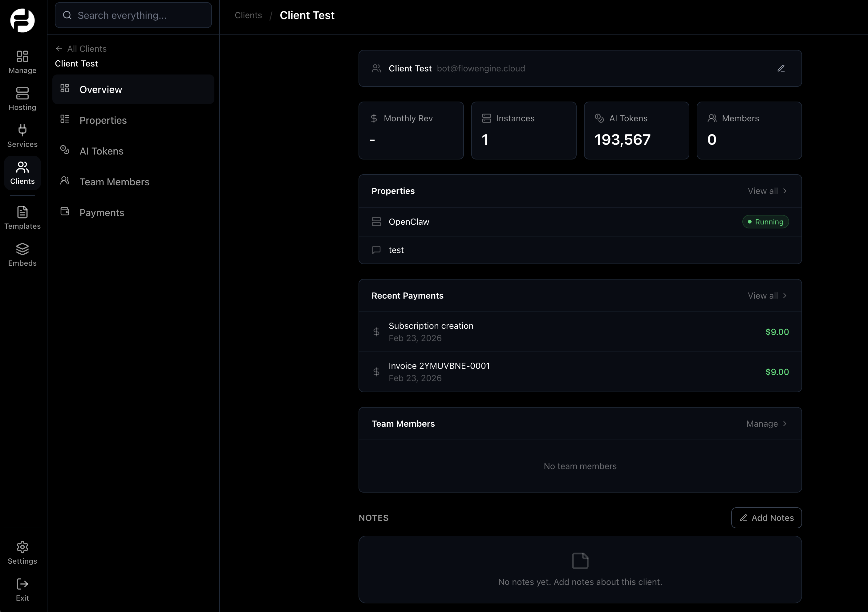Screen dimensions: 868x612
Task: Open Team Members Manage chevron
Action: 785,424
